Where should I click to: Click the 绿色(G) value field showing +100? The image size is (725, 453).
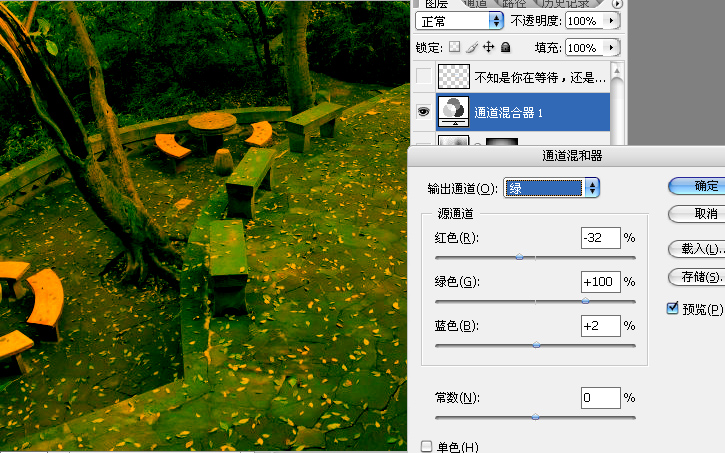tap(601, 282)
